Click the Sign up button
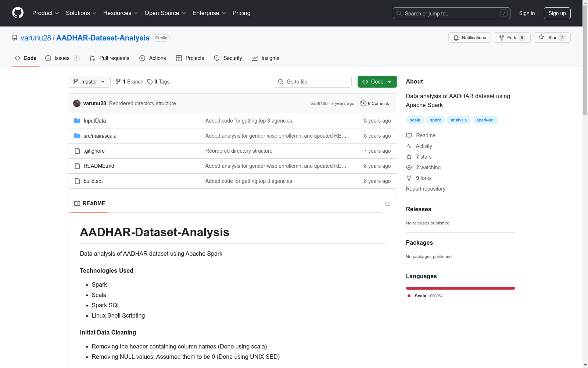 pyautogui.click(x=557, y=13)
